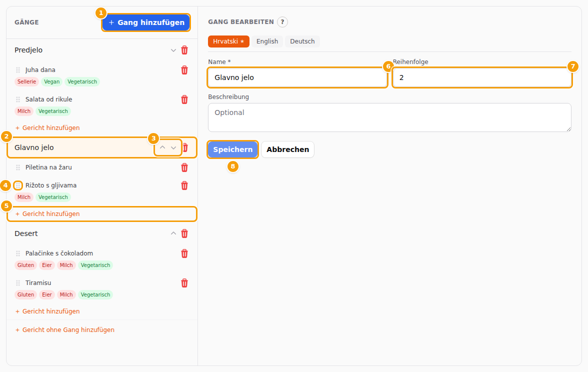This screenshot has height=372, width=588.
Task: Delete the Glavno jelo course
Action: [185, 148]
